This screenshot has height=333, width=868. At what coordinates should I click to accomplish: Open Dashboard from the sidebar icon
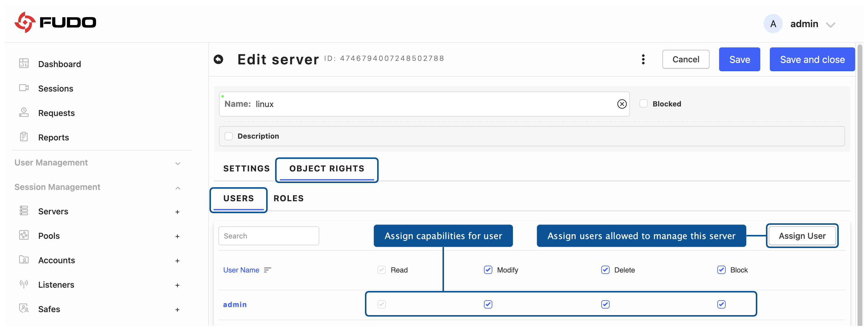[x=24, y=63]
